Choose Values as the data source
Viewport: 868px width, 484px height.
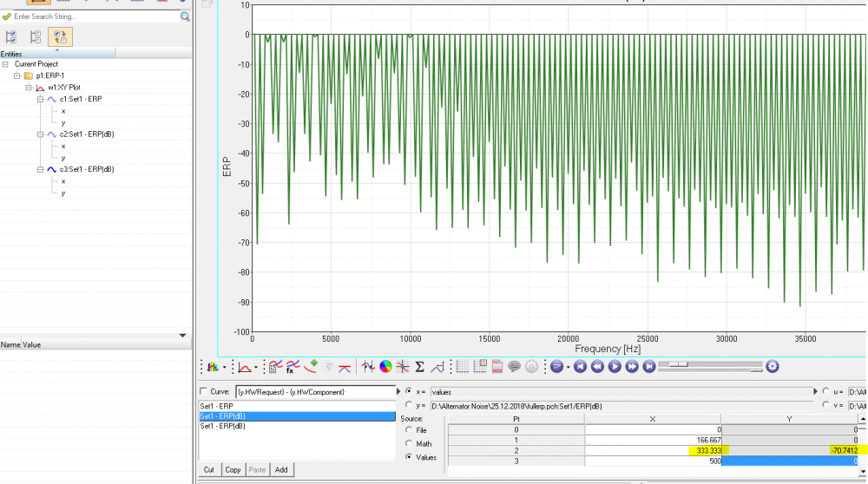tap(409, 457)
